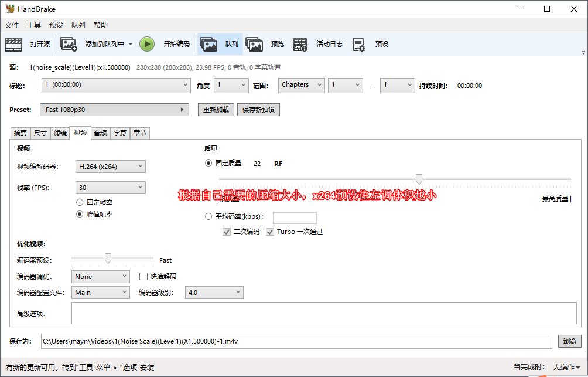
Task: Expand the framerate 30 dropdown
Action: point(110,186)
